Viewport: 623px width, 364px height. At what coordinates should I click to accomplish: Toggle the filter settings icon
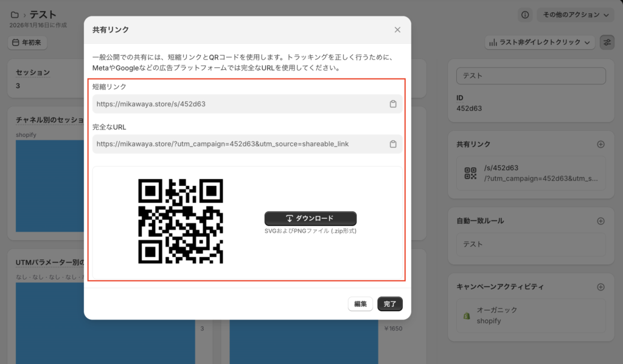coord(607,43)
